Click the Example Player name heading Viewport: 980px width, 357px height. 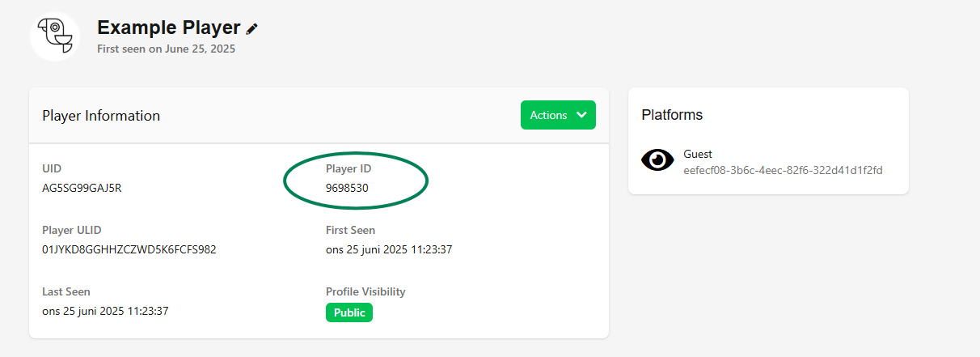click(x=168, y=28)
